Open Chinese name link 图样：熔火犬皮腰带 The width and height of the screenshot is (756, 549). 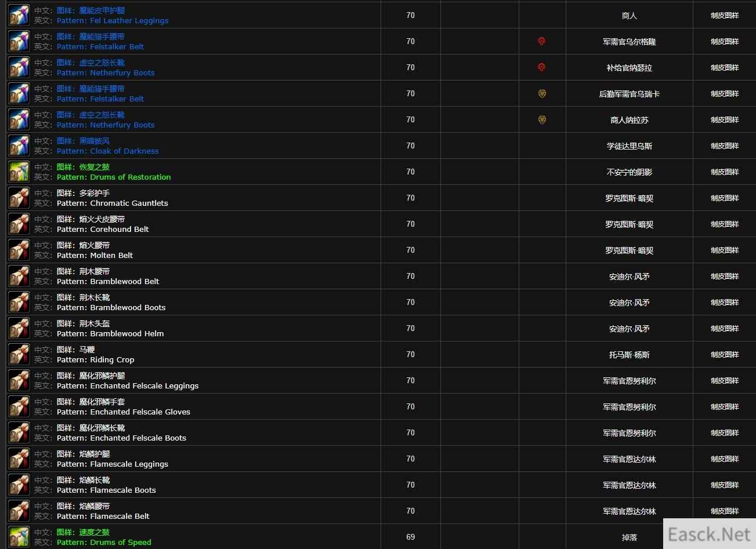(91, 219)
